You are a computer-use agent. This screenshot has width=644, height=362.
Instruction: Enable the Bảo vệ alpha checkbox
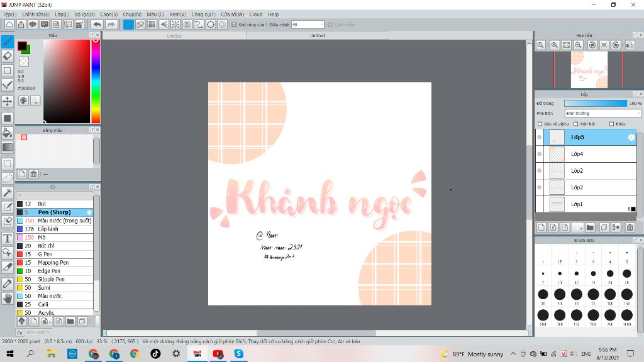click(540, 124)
